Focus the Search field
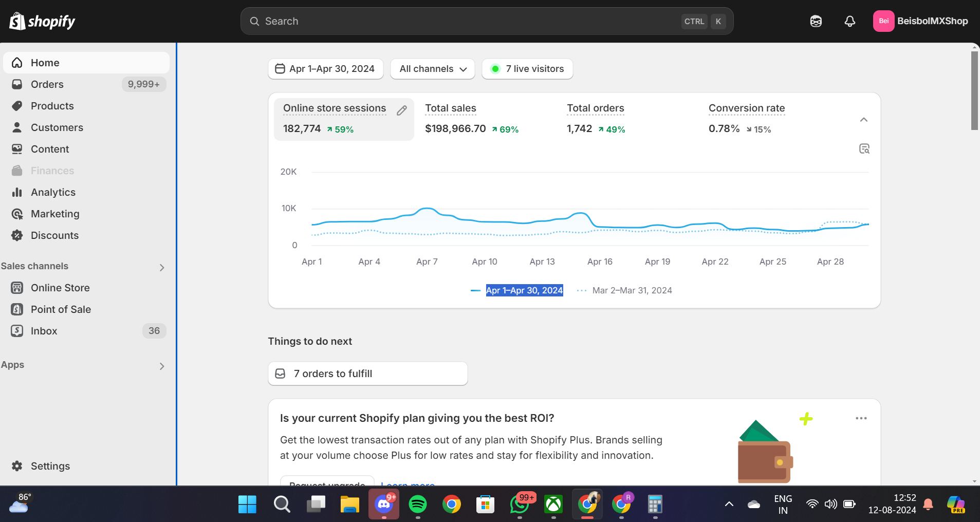This screenshot has width=980, height=522. (487, 21)
